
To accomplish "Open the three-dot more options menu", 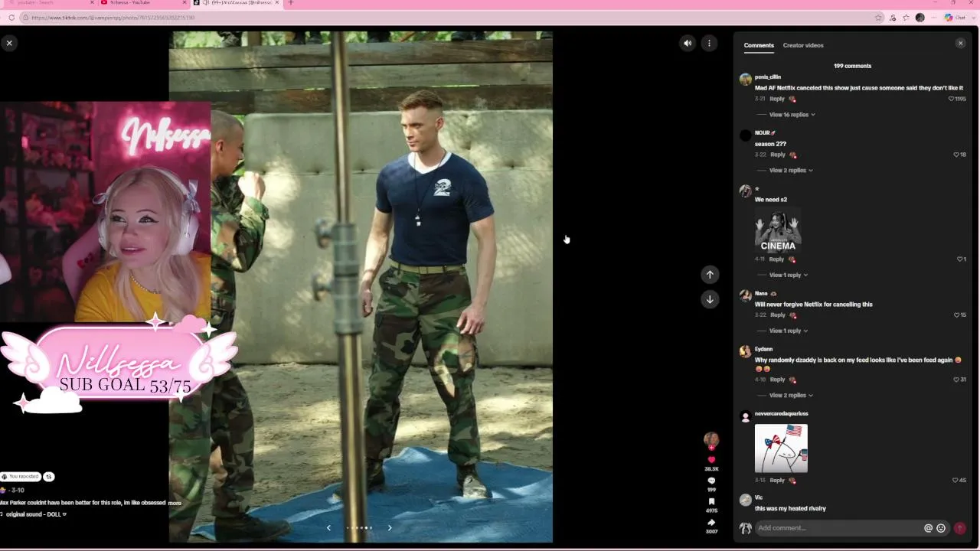I will 709,43.
